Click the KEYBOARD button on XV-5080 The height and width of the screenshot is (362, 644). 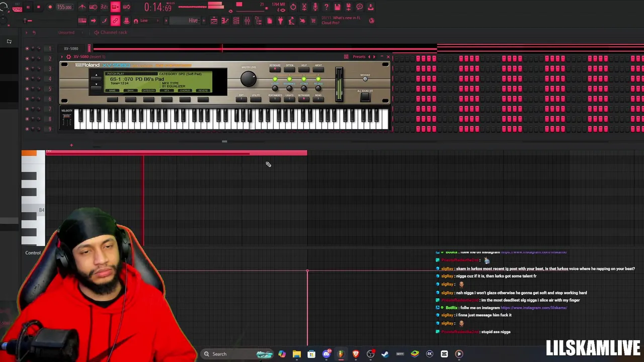(275, 69)
